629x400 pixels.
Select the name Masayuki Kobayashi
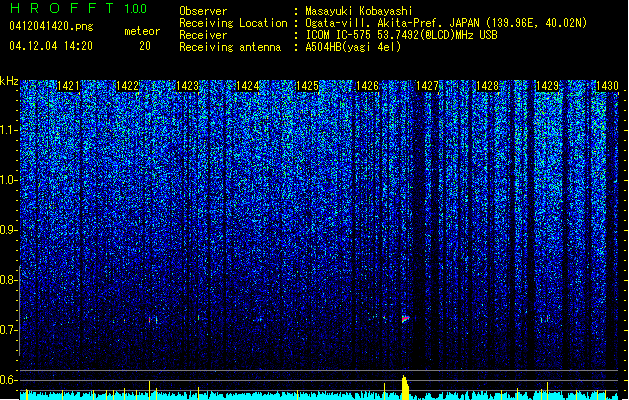click(359, 11)
